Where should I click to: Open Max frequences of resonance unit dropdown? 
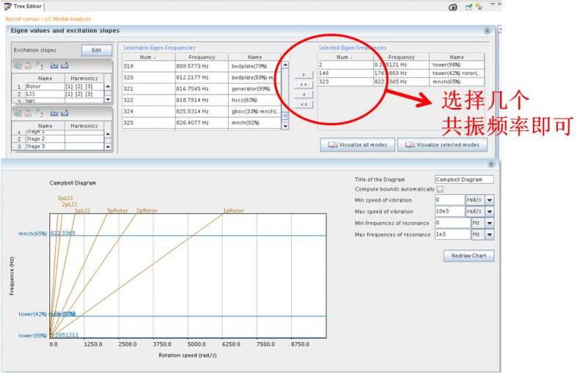490,235
